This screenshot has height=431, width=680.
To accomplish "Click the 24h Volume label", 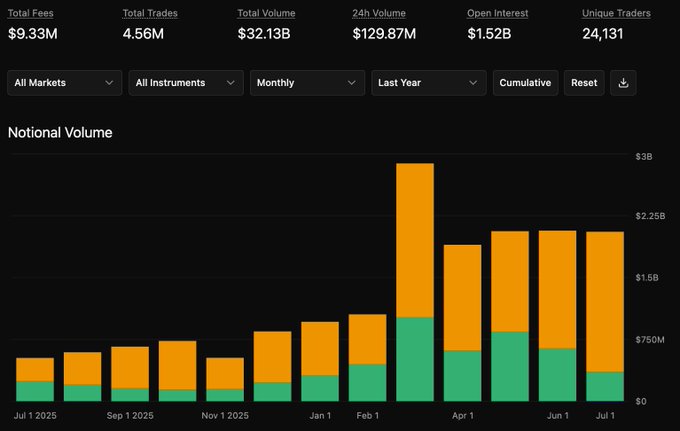I will (x=379, y=13).
